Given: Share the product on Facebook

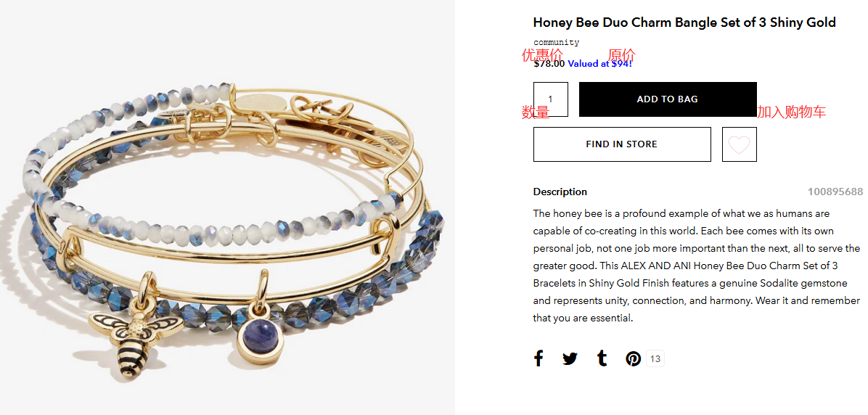Looking at the screenshot, I should tap(538, 358).
